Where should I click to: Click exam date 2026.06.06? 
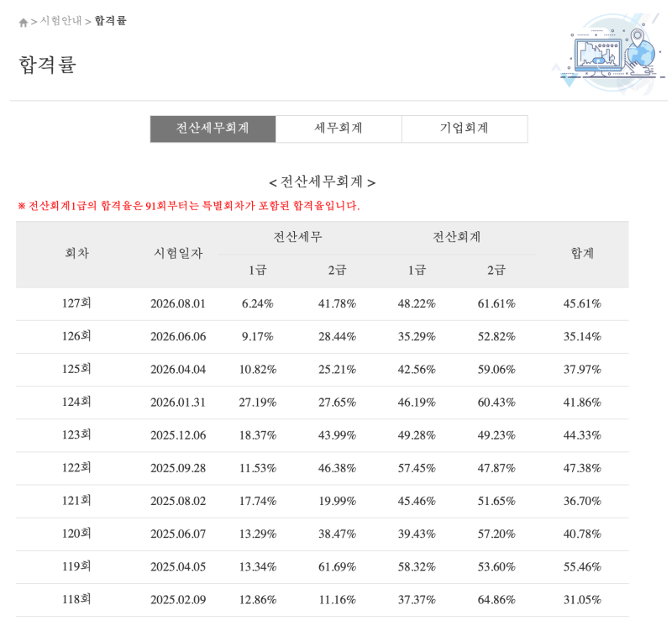(x=178, y=337)
